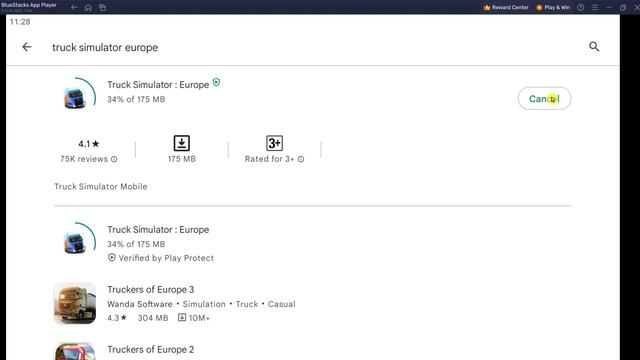The width and height of the screenshot is (640, 360).
Task: Open info icon next to Rated for 3+
Action: click(301, 159)
